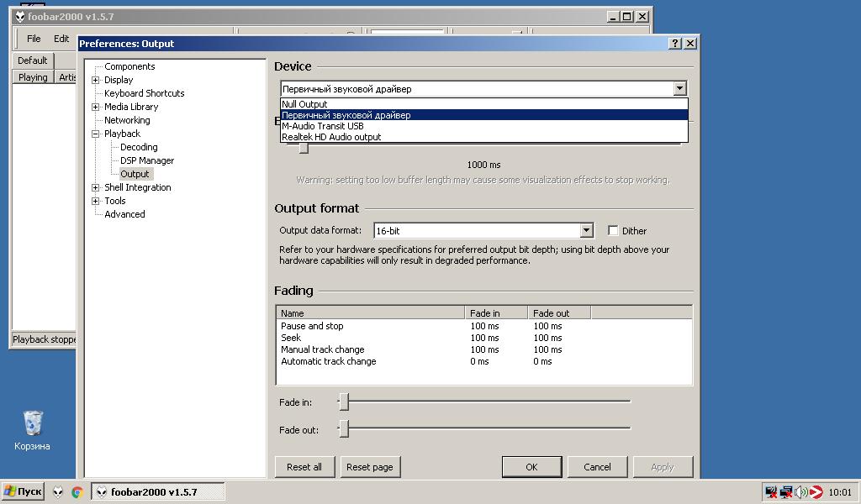The image size is (861, 504).
Task: Collapse the Playback tree node
Action: point(96,134)
